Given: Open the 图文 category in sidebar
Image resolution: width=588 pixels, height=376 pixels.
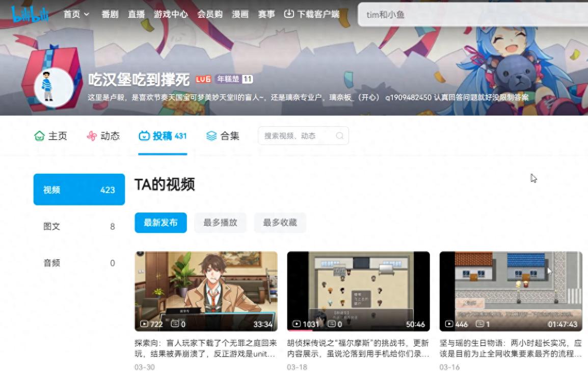Looking at the screenshot, I should coord(79,226).
